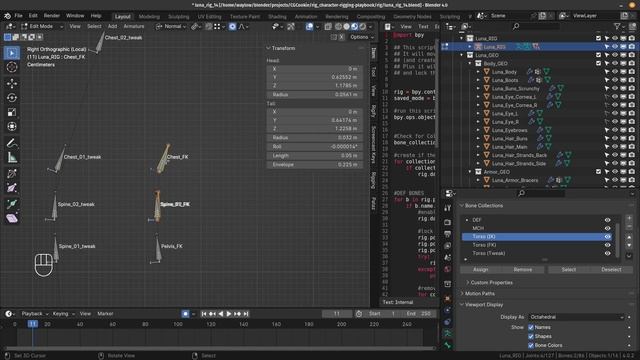The image size is (640, 360).
Task: Pick the Roll tool
Action: 12,173
